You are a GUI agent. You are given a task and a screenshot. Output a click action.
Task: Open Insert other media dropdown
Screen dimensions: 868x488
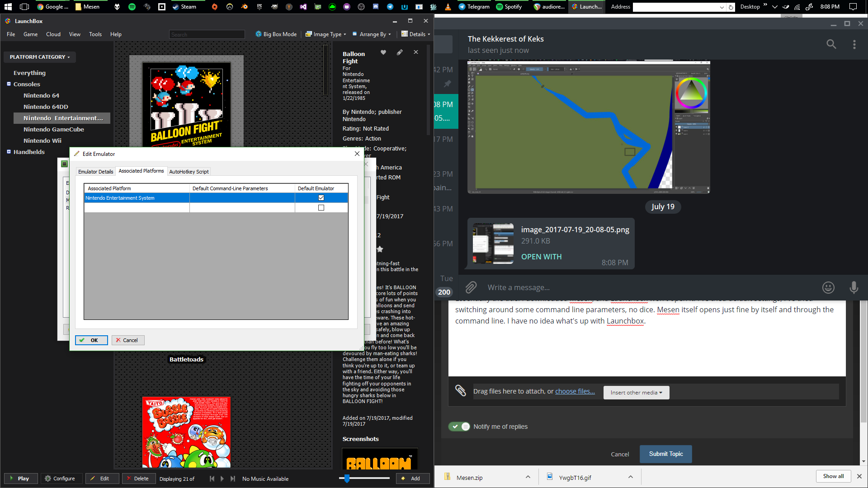636,393
